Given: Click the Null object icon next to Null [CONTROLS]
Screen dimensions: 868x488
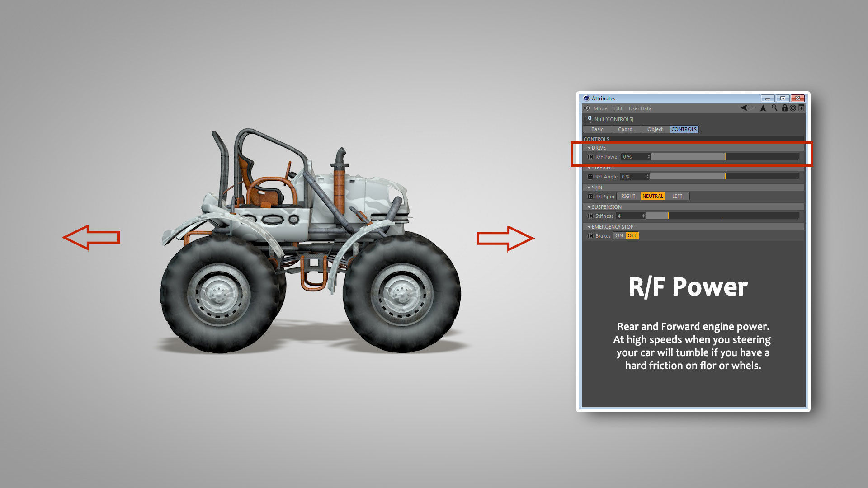Looking at the screenshot, I should click(x=588, y=119).
